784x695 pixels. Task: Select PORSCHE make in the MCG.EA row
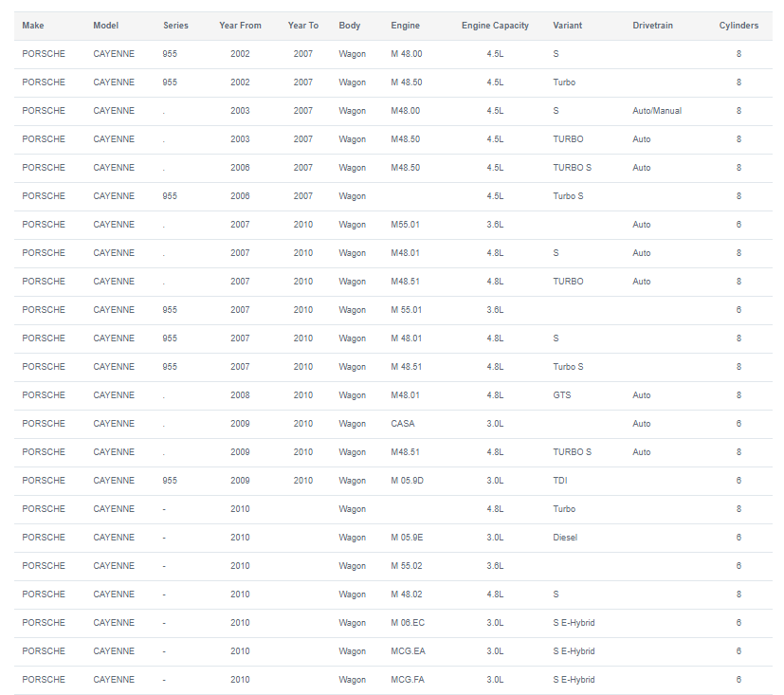tap(44, 651)
